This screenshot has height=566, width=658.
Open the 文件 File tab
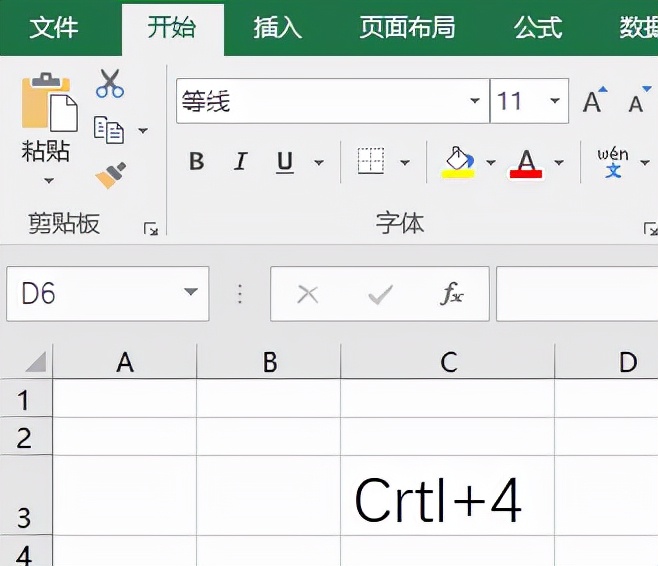click(x=54, y=28)
